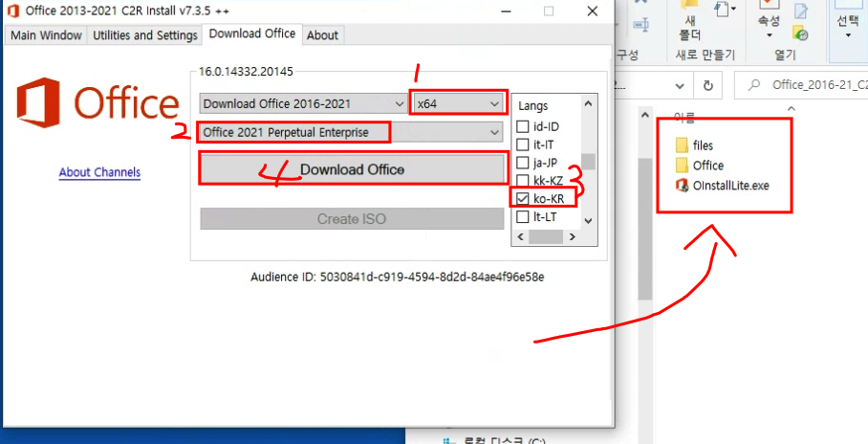Click the Explorer name (이름) column header
The height and width of the screenshot is (444, 868).
tap(684, 117)
